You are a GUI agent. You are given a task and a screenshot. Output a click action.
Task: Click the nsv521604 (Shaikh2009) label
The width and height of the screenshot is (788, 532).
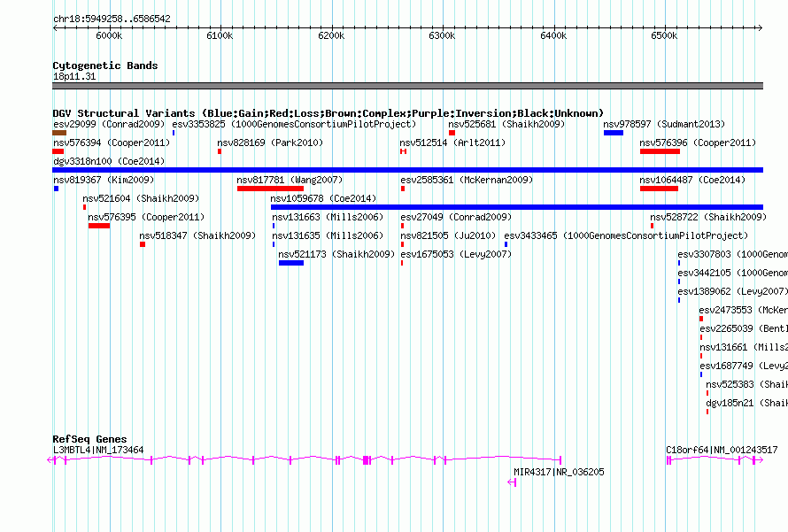pos(141,198)
